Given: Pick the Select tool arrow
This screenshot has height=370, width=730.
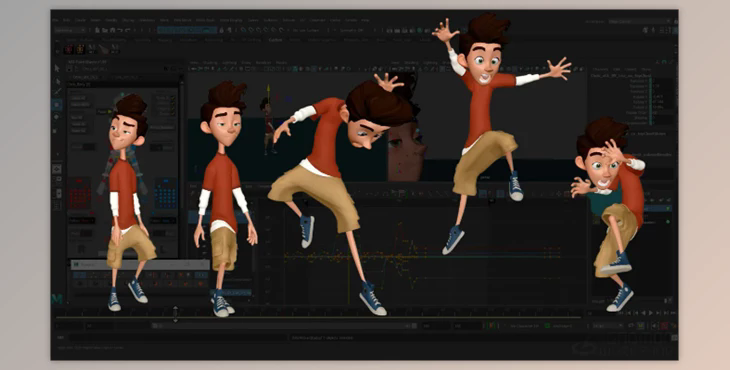Looking at the screenshot, I should point(57,68).
